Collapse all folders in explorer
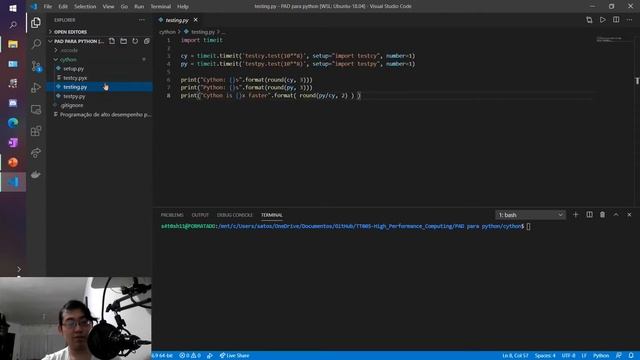Screen dimensions: 640x360 click(147, 41)
